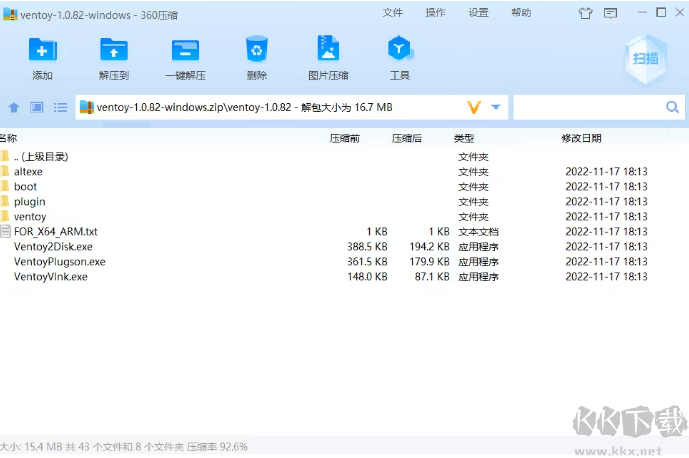The height and width of the screenshot is (458, 689).
Task: Click the altexe folder icon
Action: (5, 171)
